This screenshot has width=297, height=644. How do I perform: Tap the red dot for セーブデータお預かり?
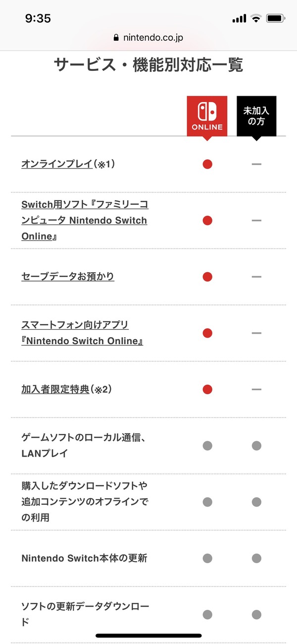click(207, 277)
